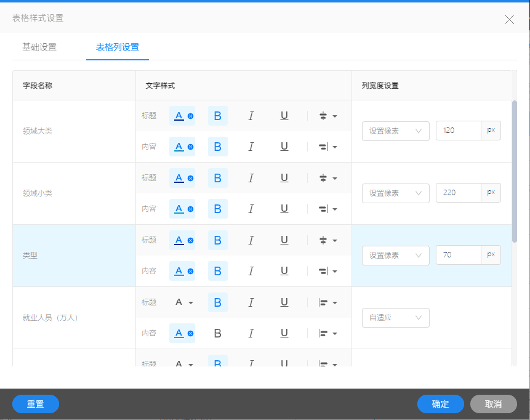Close the 表格样式设置 dialog

(510, 19)
